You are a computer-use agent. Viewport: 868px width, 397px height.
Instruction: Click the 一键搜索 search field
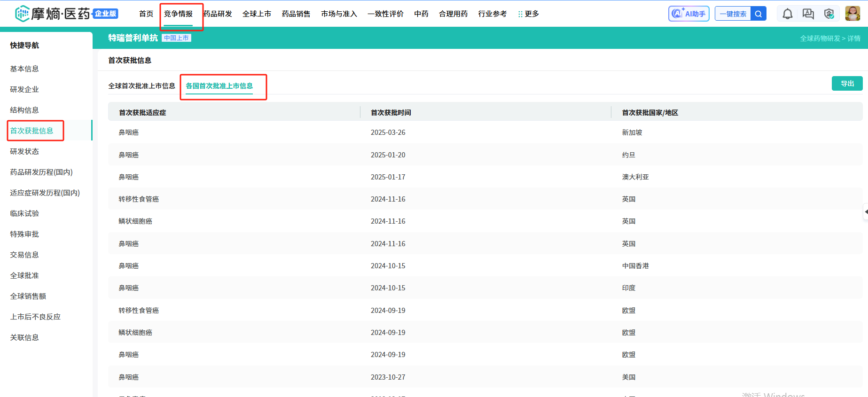click(733, 14)
